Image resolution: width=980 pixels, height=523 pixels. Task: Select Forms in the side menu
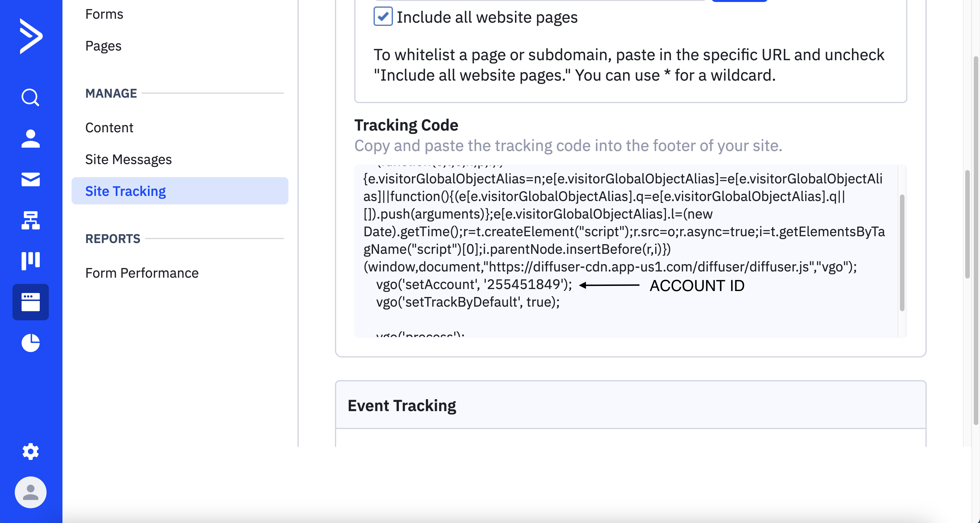pyautogui.click(x=104, y=14)
